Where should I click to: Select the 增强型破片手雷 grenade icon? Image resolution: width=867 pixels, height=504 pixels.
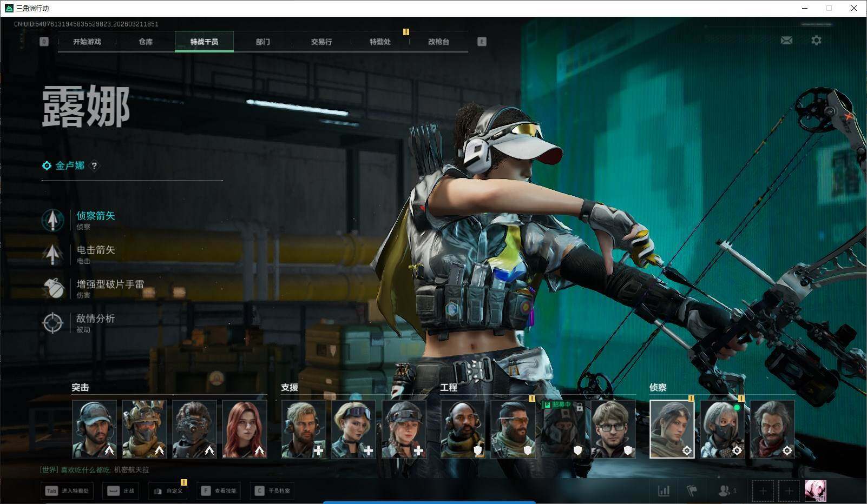tap(52, 288)
